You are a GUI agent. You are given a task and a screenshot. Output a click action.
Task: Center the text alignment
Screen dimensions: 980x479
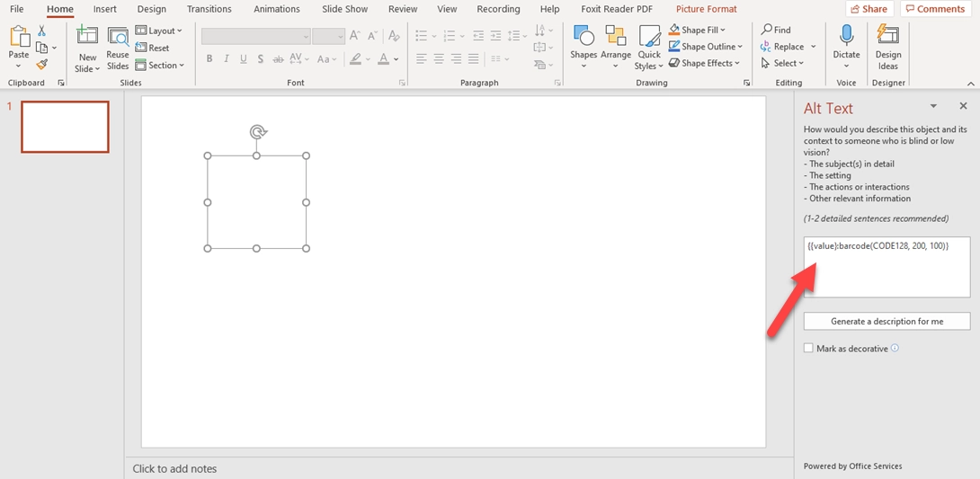[439, 58]
